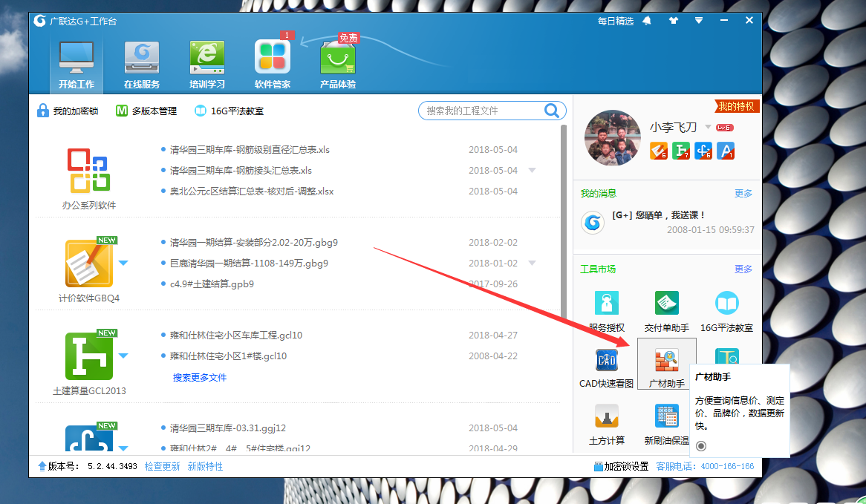Click the blue cloud badge icon under username
Image resolution: width=866 pixels, height=504 pixels.
pos(703,151)
